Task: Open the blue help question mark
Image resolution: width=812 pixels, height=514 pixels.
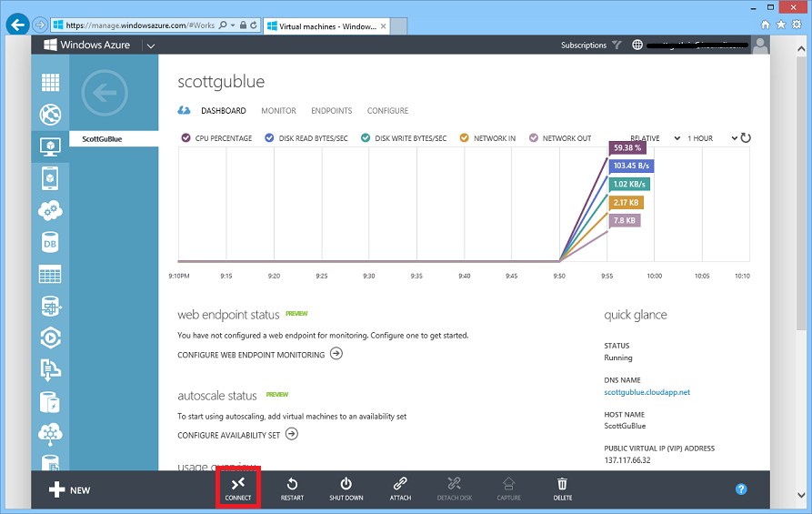Action: [x=741, y=489]
